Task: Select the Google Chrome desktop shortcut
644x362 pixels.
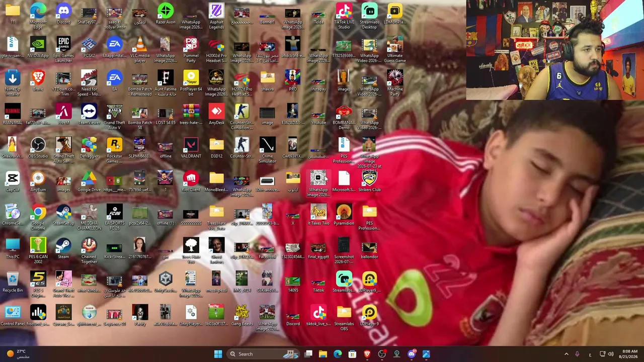Action: tap(38, 217)
